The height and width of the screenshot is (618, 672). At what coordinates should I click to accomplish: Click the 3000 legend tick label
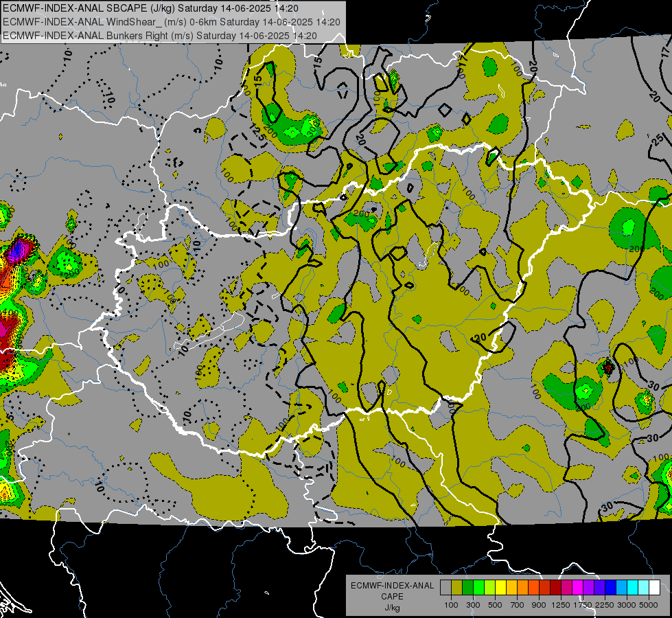pyautogui.click(x=627, y=605)
